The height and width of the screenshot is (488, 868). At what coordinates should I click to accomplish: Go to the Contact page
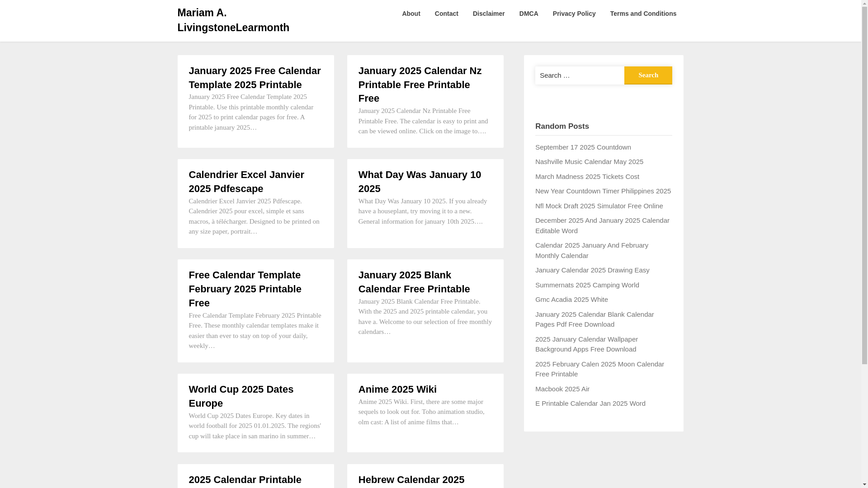446,14
